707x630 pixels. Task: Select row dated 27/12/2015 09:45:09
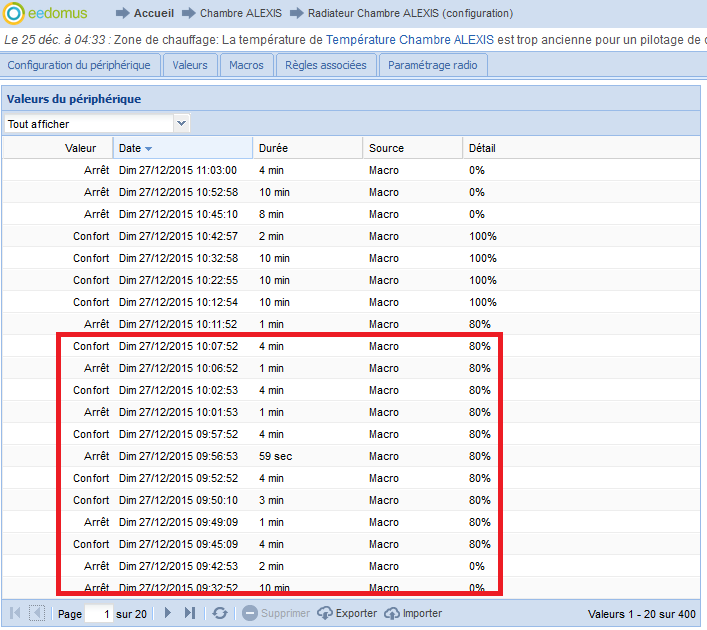(351, 546)
